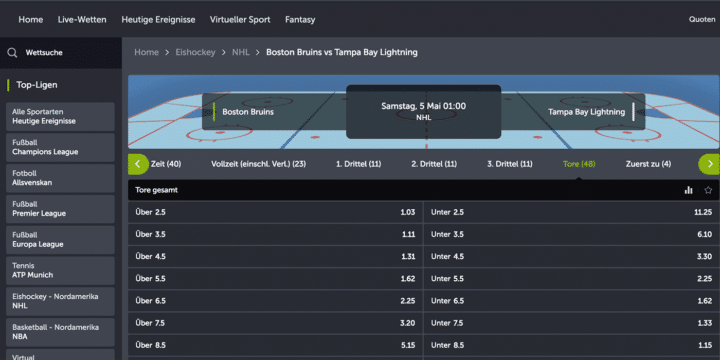This screenshot has width=720, height=360.
Task: Bet Über 5.5 at 1.62
Action: click(275, 279)
